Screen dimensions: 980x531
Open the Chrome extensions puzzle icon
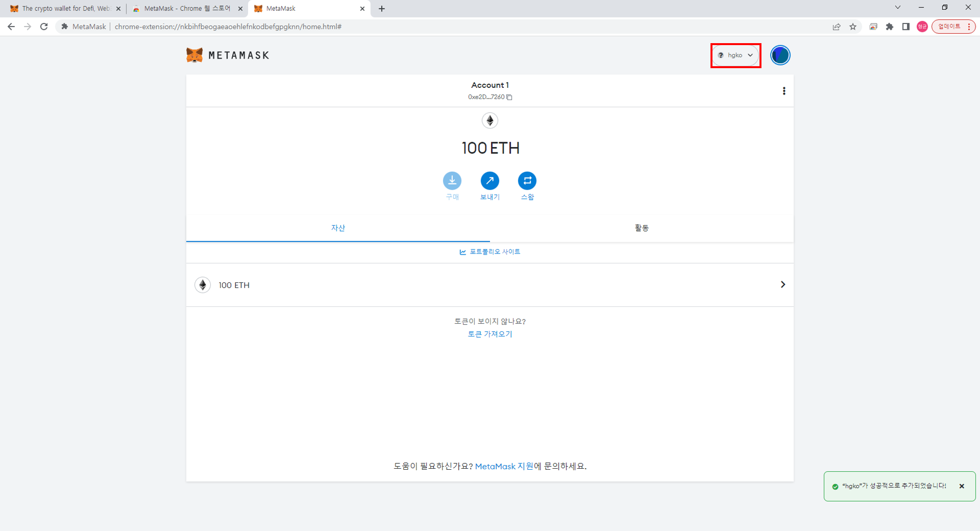click(889, 26)
